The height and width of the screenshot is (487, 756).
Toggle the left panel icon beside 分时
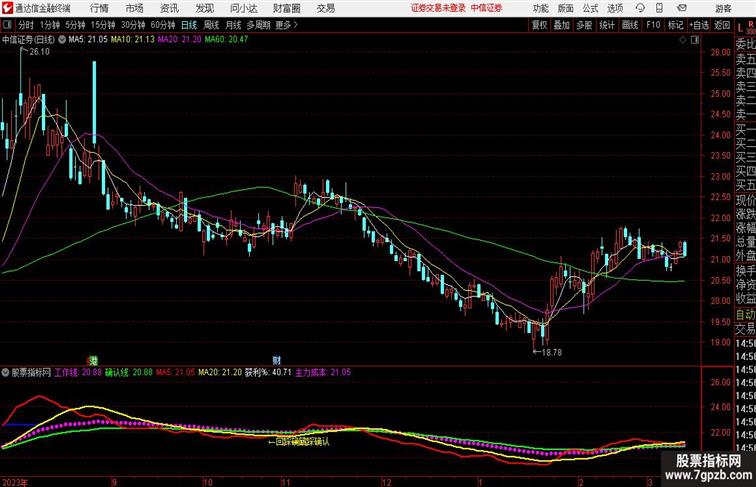pos(7,25)
